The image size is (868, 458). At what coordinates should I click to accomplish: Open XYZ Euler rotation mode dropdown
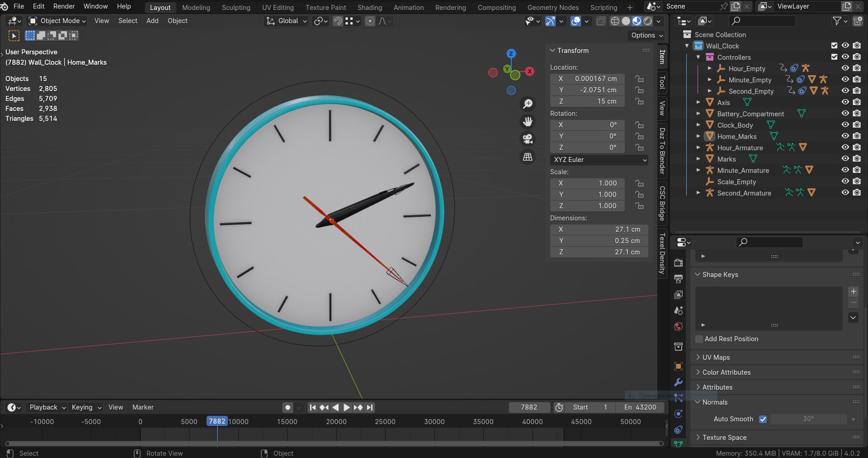pyautogui.click(x=599, y=160)
